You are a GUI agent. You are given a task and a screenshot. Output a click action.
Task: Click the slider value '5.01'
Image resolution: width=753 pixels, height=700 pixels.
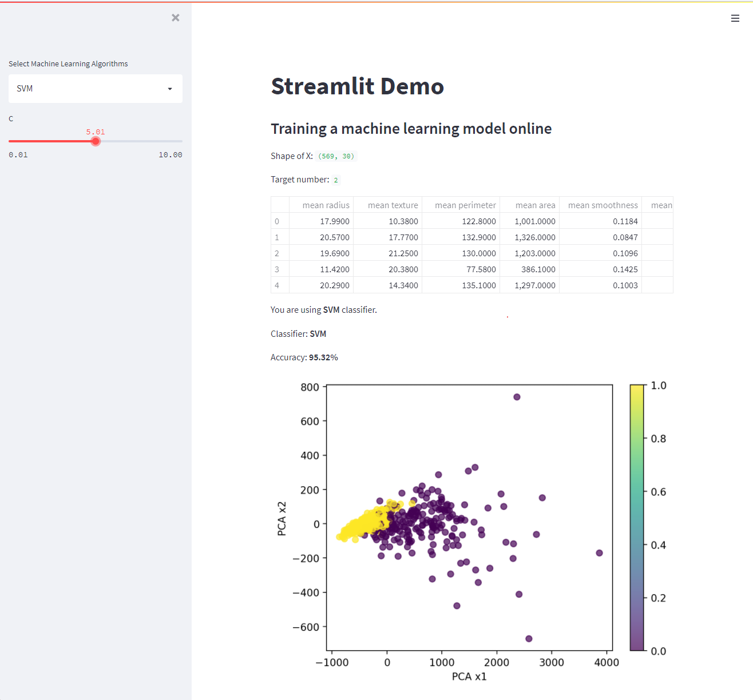click(96, 132)
